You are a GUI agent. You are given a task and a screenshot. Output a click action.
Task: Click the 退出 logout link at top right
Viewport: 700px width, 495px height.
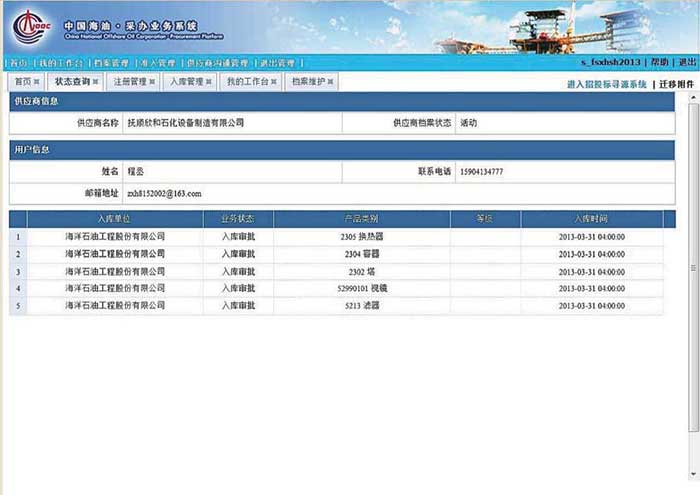[x=687, y=62]
